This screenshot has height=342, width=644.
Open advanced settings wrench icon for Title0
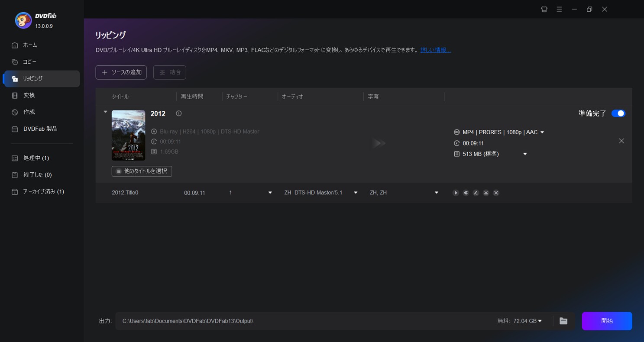click(x=466, y=193)
